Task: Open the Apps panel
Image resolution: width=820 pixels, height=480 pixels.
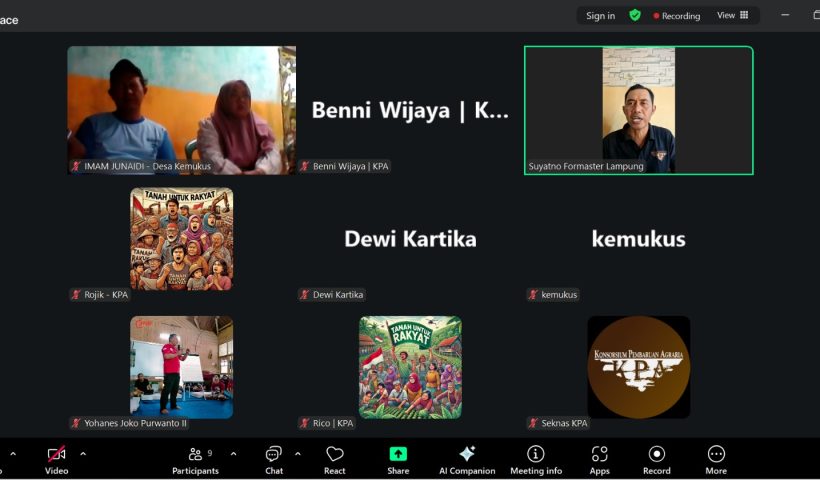Action: point(599,459)
